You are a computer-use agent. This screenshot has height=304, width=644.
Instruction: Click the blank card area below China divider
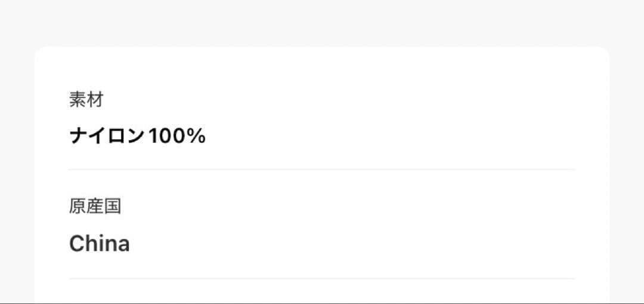(322, 290)
